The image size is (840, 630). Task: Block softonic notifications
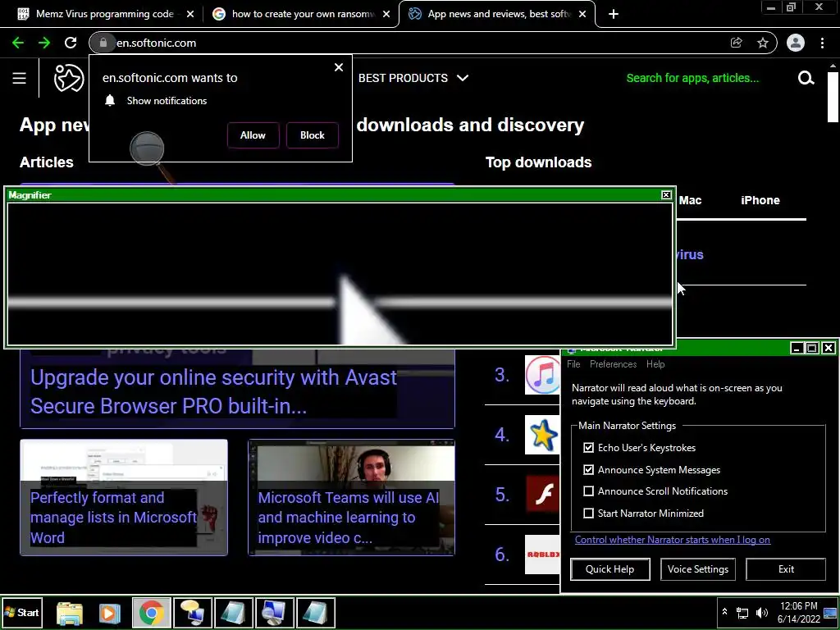click(x=313, y=135)
